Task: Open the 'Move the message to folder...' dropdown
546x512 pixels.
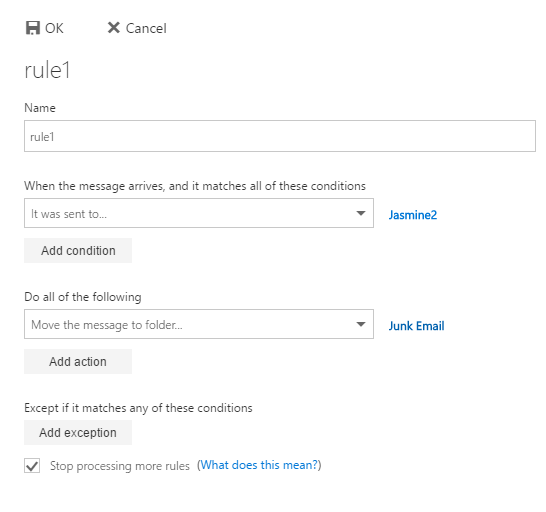Action: (x=199, y=324)
